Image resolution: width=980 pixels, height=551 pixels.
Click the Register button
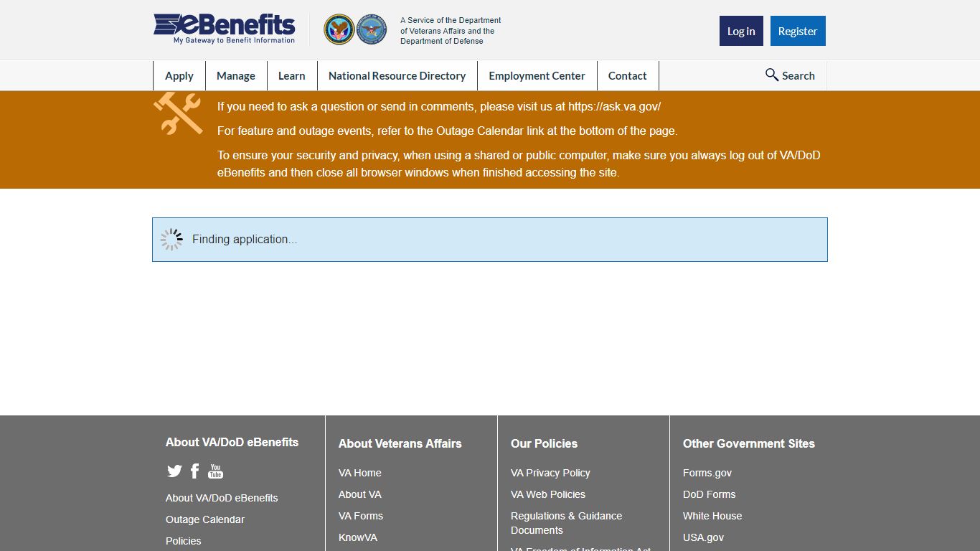point(798,31)
